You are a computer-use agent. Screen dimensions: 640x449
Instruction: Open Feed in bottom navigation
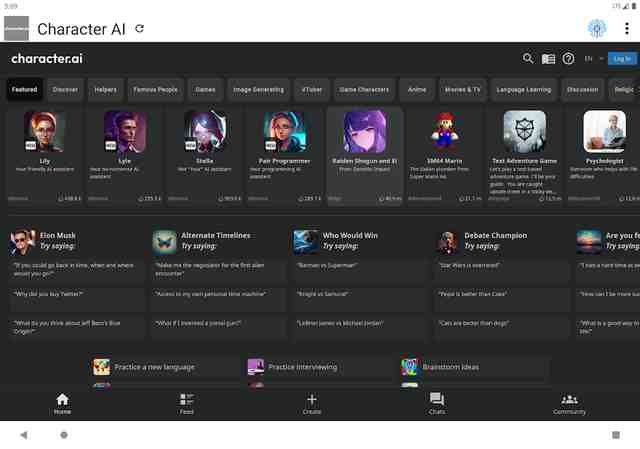187,404
